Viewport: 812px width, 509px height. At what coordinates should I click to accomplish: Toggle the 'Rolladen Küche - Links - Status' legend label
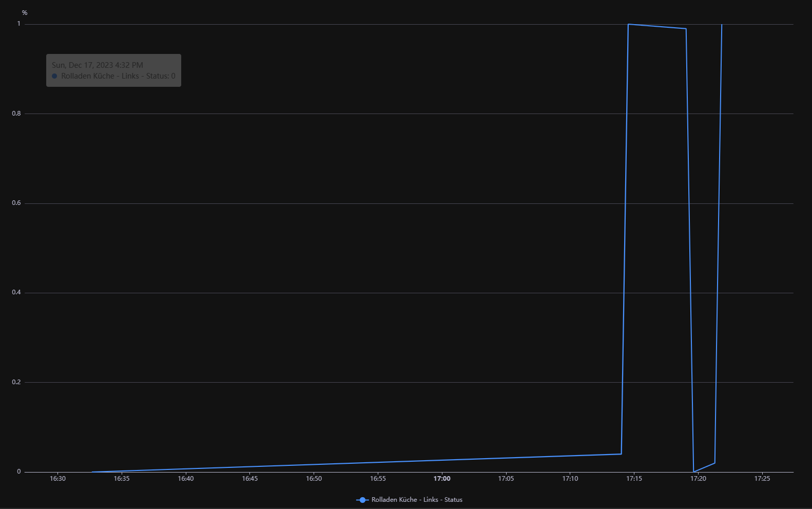tap(417, 500)
